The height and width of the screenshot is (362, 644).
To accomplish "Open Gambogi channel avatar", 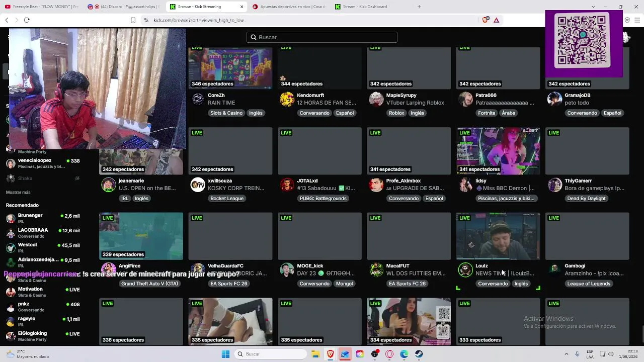I will coord(554,270).
